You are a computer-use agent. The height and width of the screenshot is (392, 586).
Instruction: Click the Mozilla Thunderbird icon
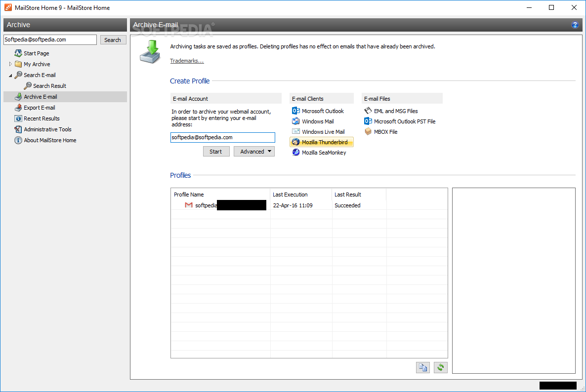point(295,142)
